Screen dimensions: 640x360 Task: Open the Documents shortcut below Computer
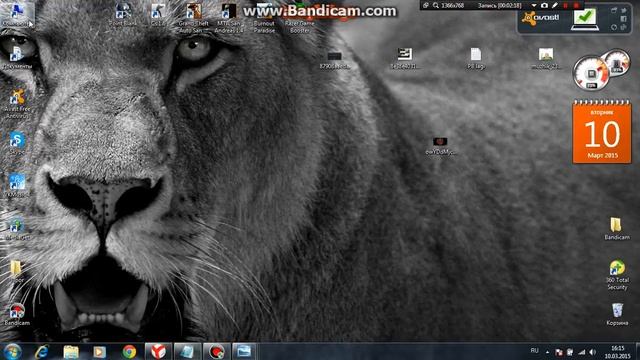(x=17, y=57)
